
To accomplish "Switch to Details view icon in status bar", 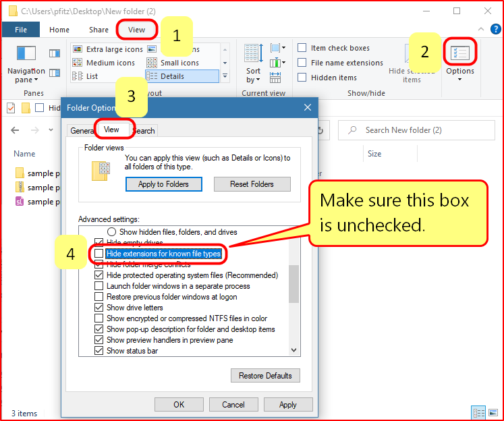I will (478, 413).
